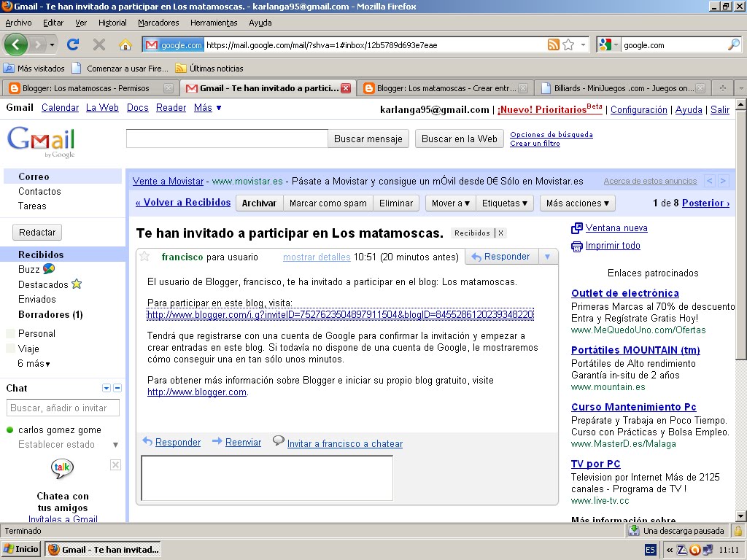Viewport: 747px width, 560px height.
Task: Open the Historial menu
Action: coord(112,23)
